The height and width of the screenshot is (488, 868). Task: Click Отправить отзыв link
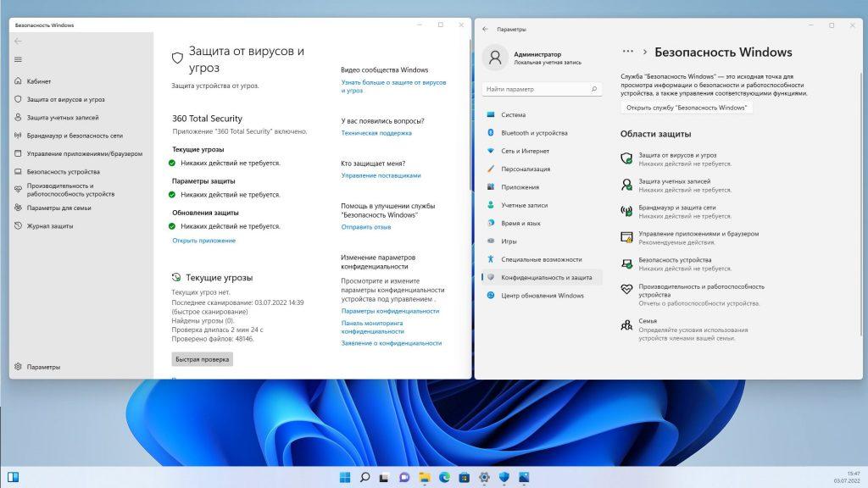pyautogui.click(x=366, y=227)
